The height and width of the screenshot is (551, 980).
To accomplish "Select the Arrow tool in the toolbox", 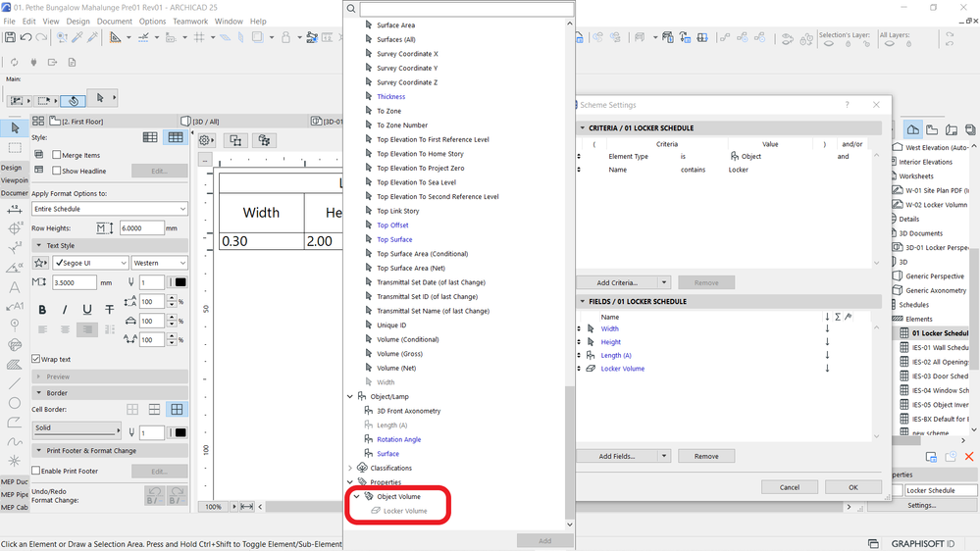I will click(x=15, y=128).
